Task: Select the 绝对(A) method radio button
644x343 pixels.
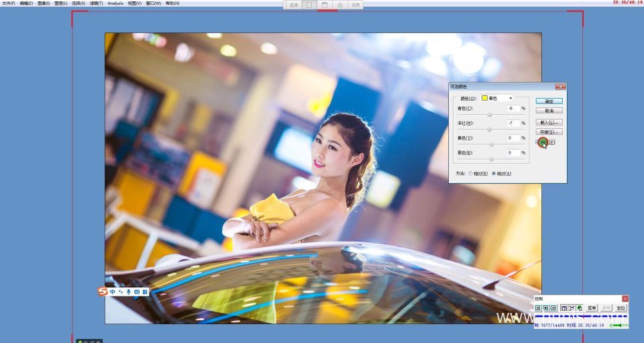Action: pyautogui.click(x=494, y=173)
